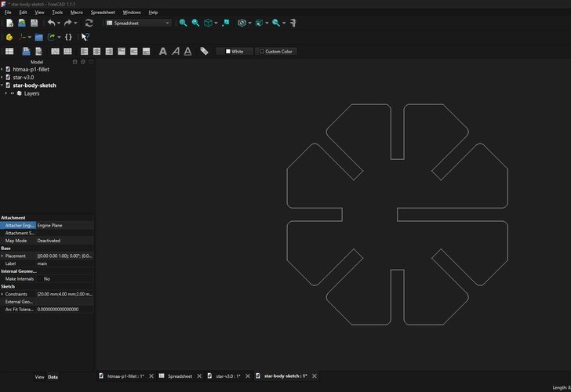Image resolution: width=571 pixels, height=392 pixels.
Task: Expand the htmaa-p1-fillet tree item
Action: (2, 69)
